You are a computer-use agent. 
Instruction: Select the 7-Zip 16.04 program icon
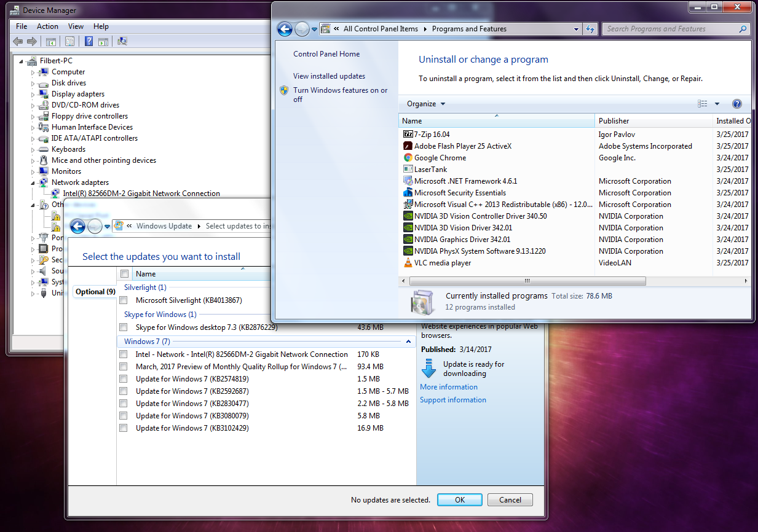point(407,135)
